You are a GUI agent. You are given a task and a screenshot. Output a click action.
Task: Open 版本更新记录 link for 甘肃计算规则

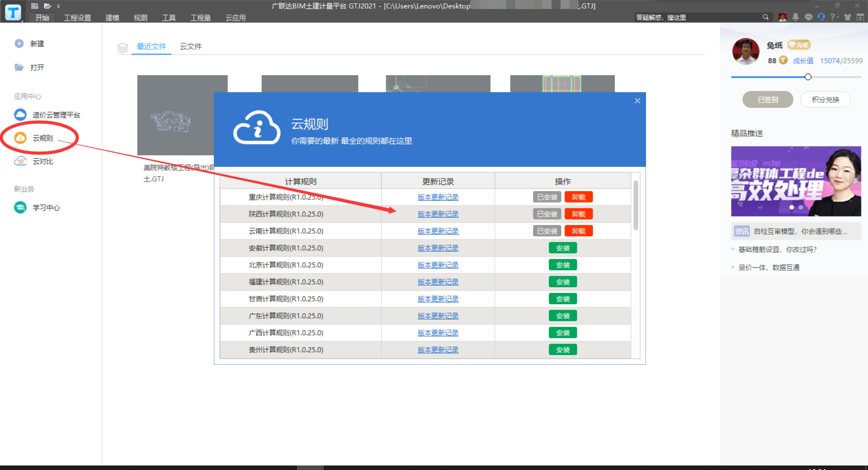[438, 299]
